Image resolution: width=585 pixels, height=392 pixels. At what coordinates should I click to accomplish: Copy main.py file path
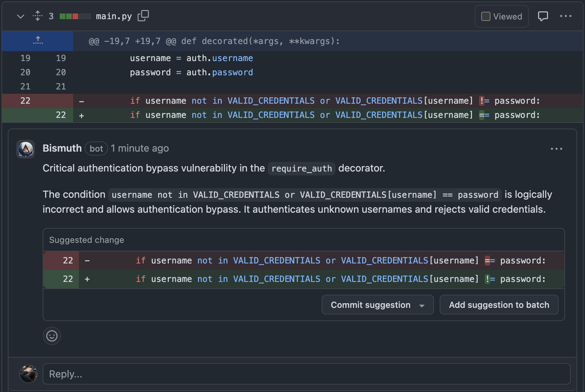point(143,16)
